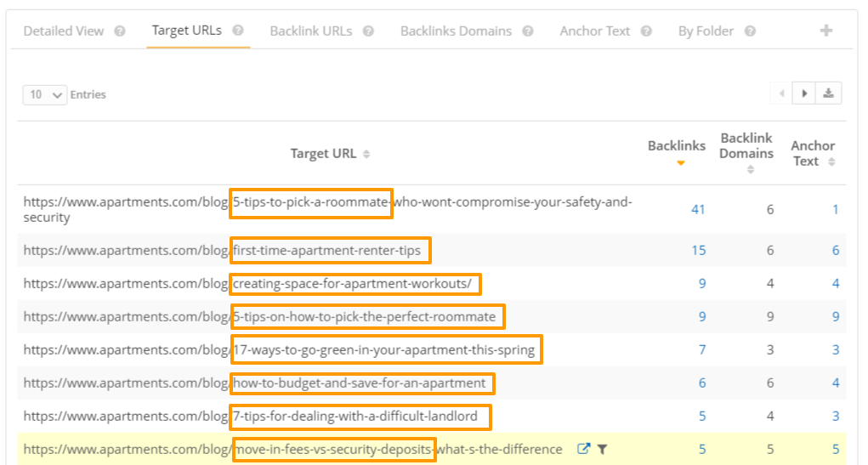Select the 7-tips-for-dealing-with-a-difficult-landlord URL
The image size is (868, 465).
(250, 417)
